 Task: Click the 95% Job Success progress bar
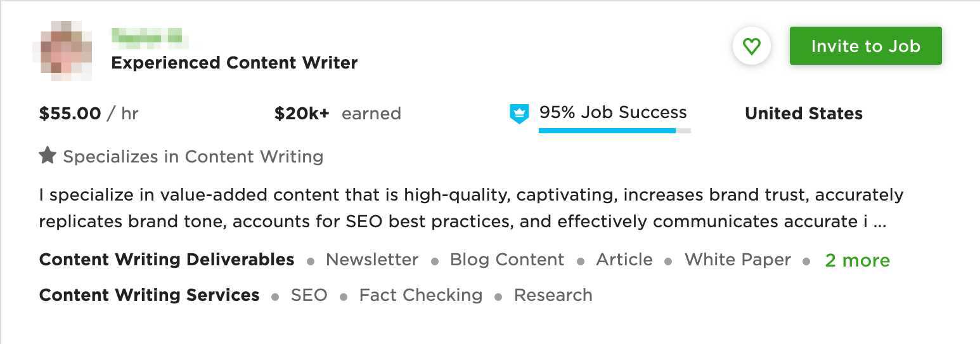614,131
